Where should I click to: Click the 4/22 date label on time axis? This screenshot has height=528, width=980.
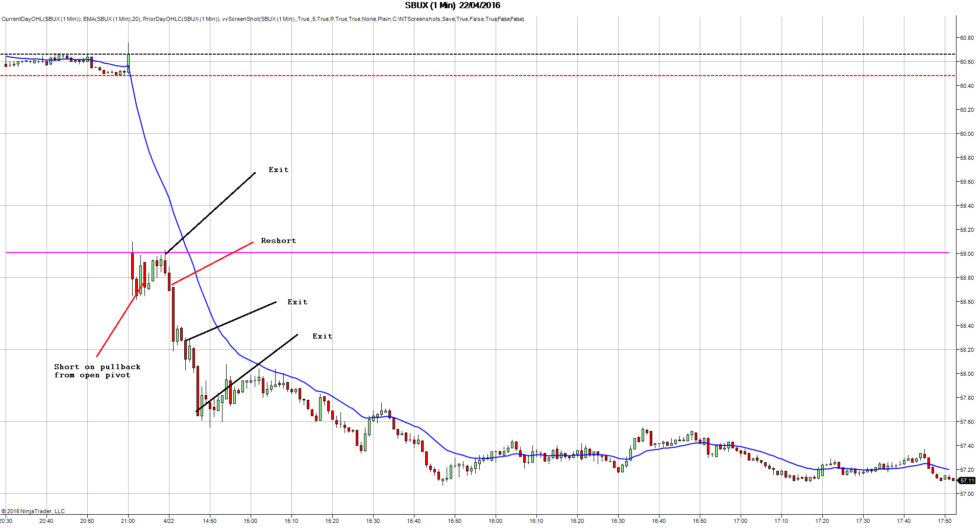tap(168, 521)
